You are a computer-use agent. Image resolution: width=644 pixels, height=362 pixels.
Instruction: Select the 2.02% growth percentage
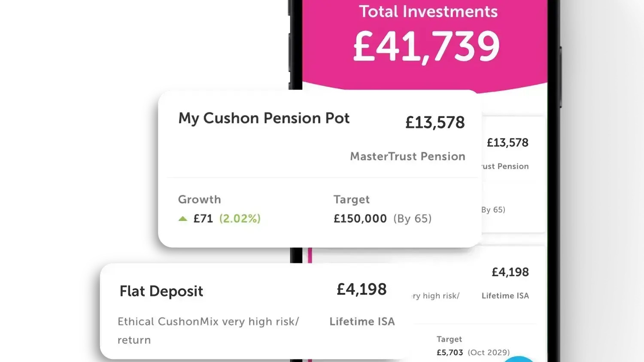(240, 219)
